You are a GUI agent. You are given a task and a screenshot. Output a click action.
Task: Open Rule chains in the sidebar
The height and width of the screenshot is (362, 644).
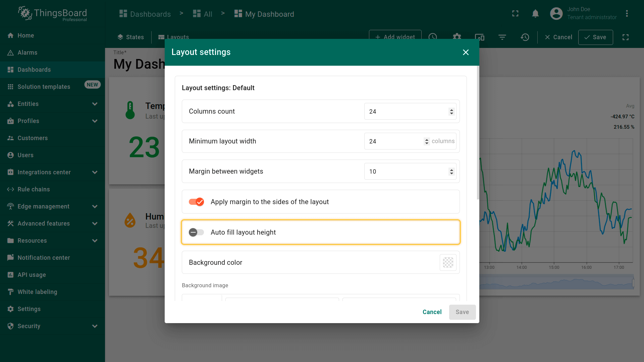[34, 189]
